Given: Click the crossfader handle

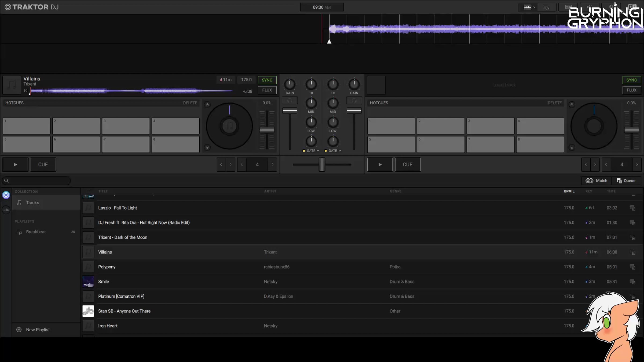Looking at the screenshot, I should pyautogui.click(x=322, y=164).
